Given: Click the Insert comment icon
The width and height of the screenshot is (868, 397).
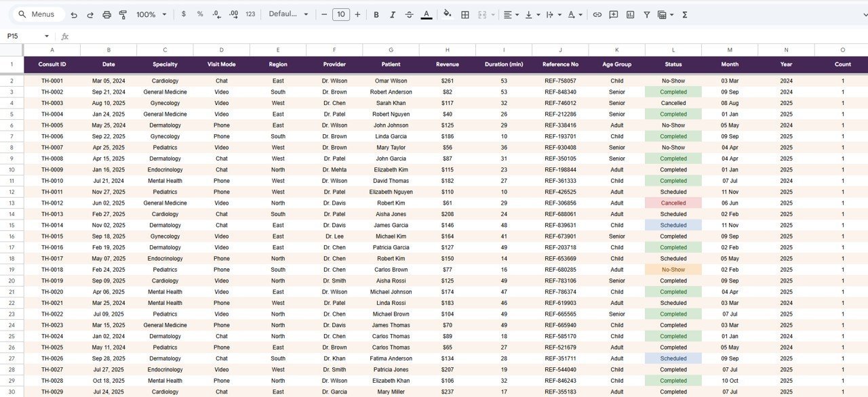Looking at the screenshot, I should [x=614, y=14].
